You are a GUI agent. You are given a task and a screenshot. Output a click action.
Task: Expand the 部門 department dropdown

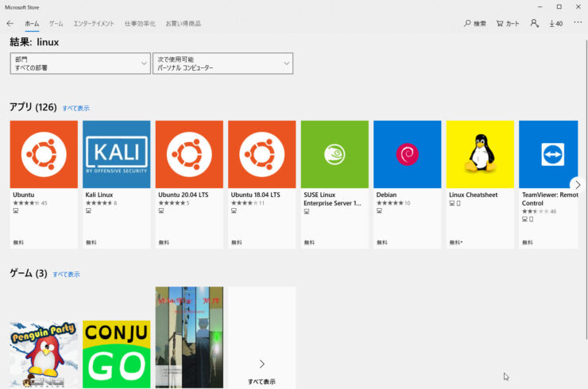coord(80,64)
